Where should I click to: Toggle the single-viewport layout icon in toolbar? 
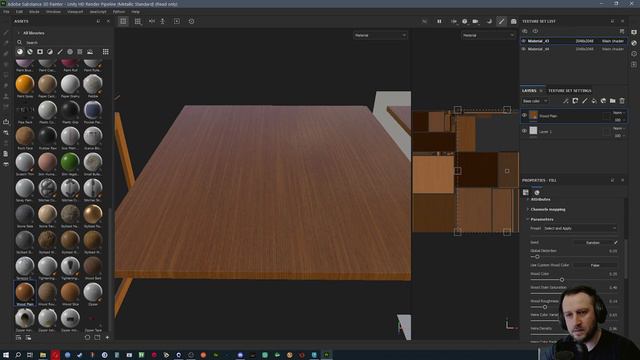[123, 21]
